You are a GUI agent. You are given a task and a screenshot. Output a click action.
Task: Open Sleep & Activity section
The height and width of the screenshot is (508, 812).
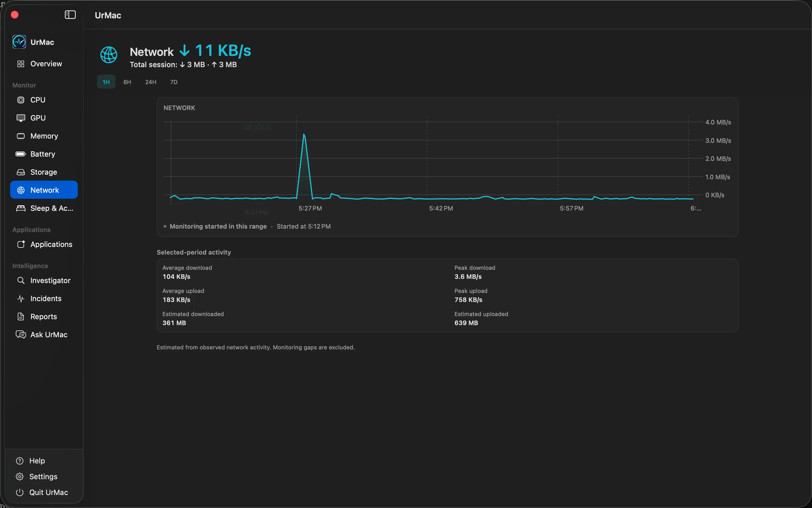(x=44, y=208)
